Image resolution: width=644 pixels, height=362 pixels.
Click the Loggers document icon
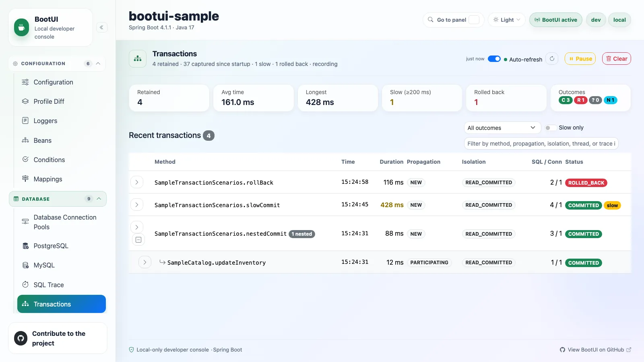(25, 121)
